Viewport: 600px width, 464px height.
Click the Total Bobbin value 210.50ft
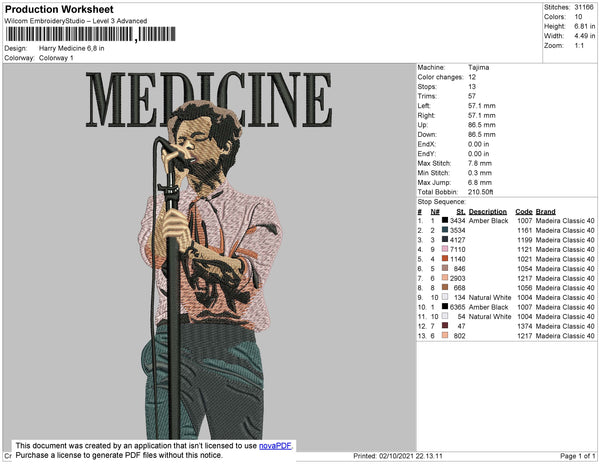pyautogui.click(x=480, y=192)
